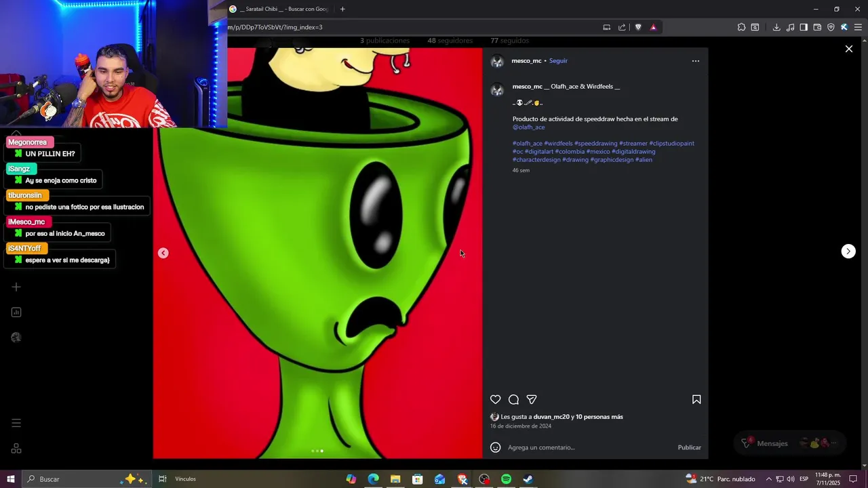
Task: Follow mesco_mc with Seguir
Action: [x=558, y=61]
